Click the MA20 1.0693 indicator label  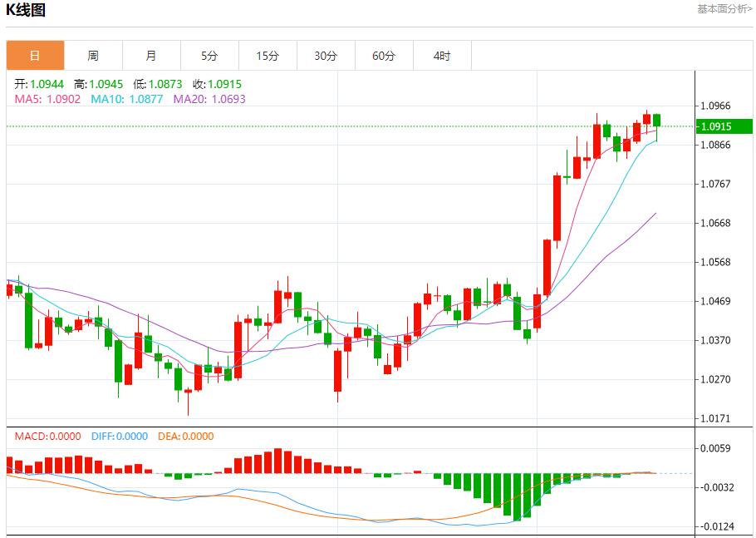point(209,99)
